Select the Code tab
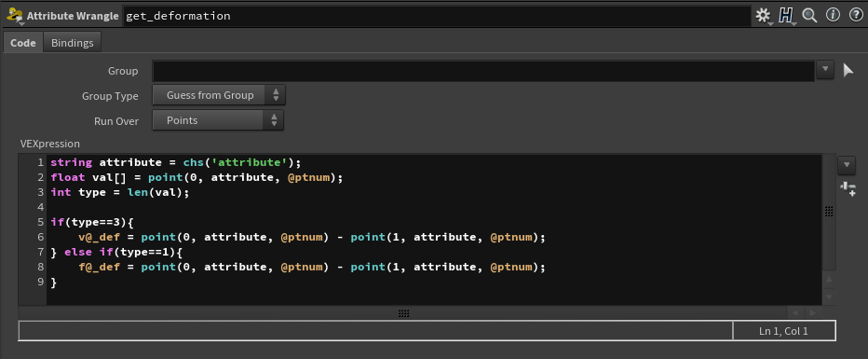The image size is (868, 359). (x=23, y=43)
